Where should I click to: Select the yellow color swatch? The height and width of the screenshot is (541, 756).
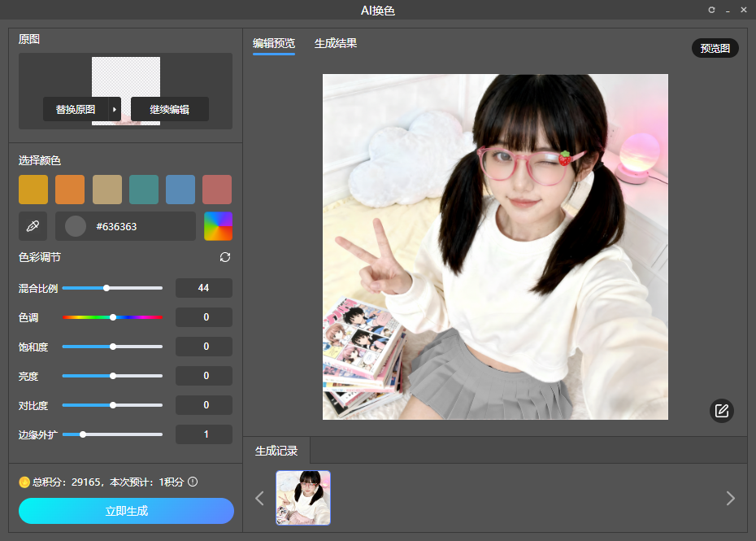coord(33,190)
